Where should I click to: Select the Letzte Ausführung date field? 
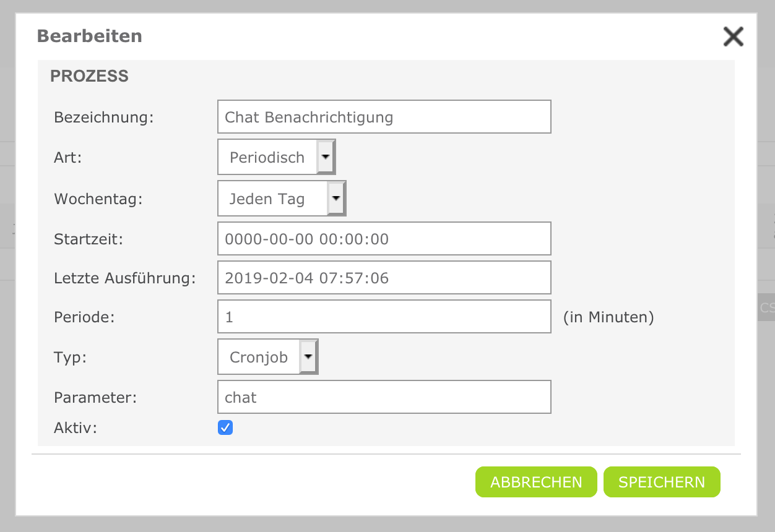(x=384, y=278)
